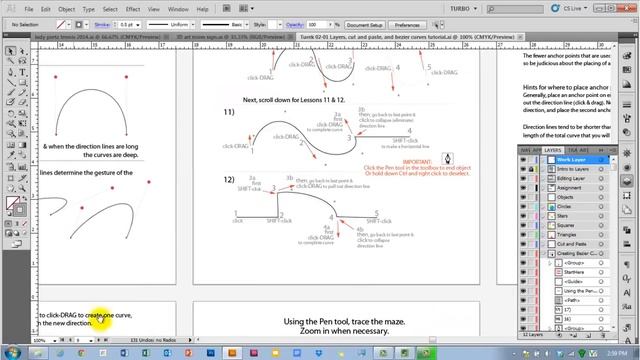Open Layers panel icon in dock

tap(627, 181)
